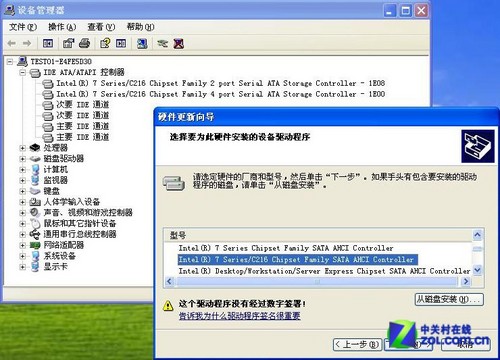Click the 计算机 category icon
This screenshot has width=500, height=360.
(x=35, y=169)
